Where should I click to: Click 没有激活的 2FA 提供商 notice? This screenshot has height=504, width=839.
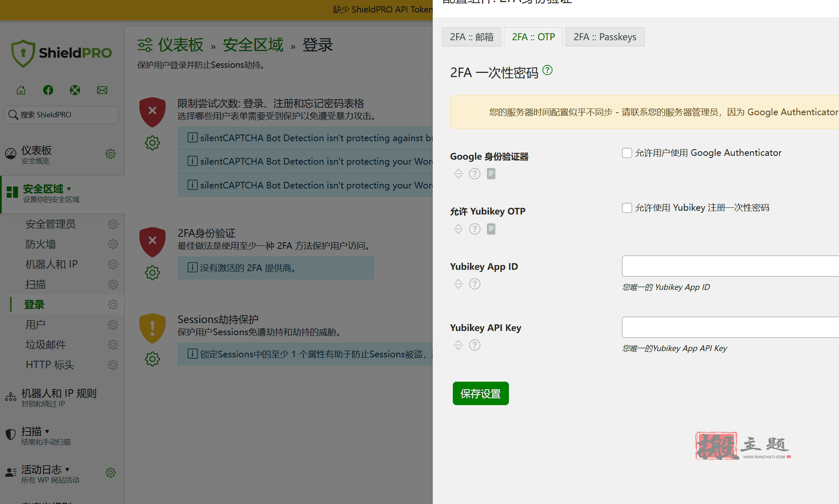pyautogui.click(x=276, y=268)
